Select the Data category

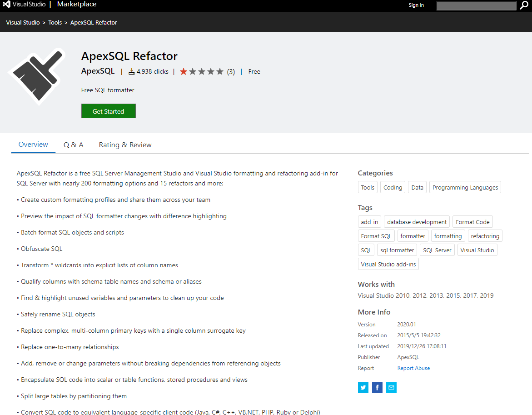click(417, 187)
